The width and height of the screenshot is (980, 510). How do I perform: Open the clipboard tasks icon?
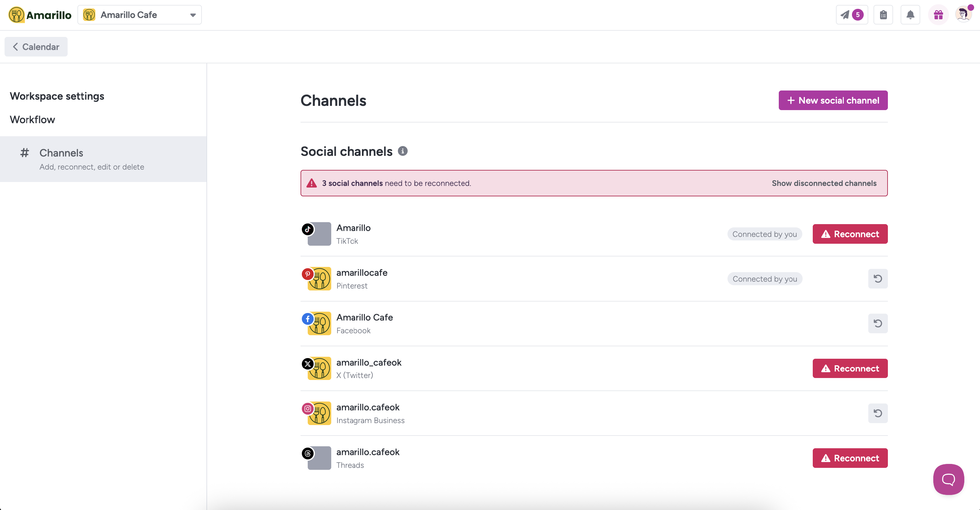(x=883, y=15)
